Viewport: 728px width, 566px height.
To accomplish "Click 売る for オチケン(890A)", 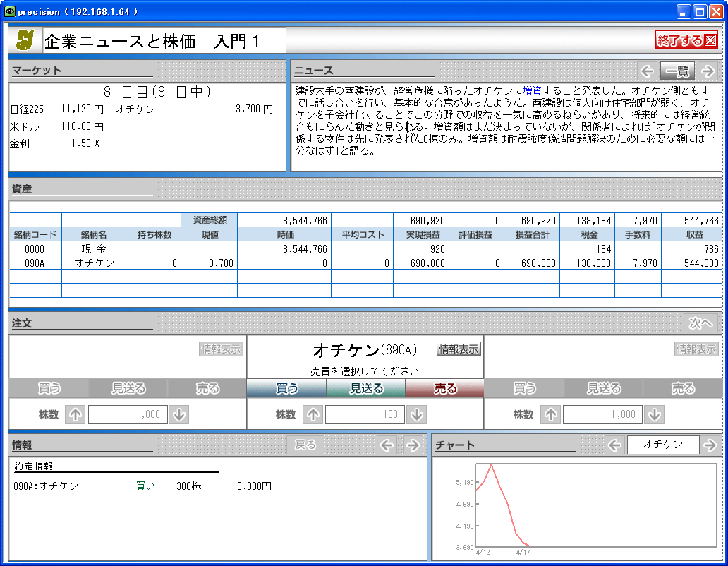I will (x=445, y=388).
